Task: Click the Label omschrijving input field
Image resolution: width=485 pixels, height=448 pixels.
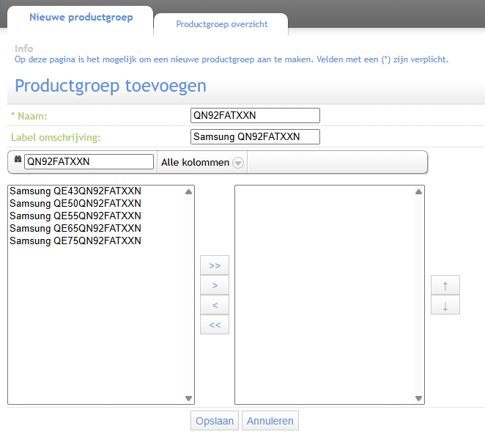Action: pyautogui.click(x=255, y=136)
